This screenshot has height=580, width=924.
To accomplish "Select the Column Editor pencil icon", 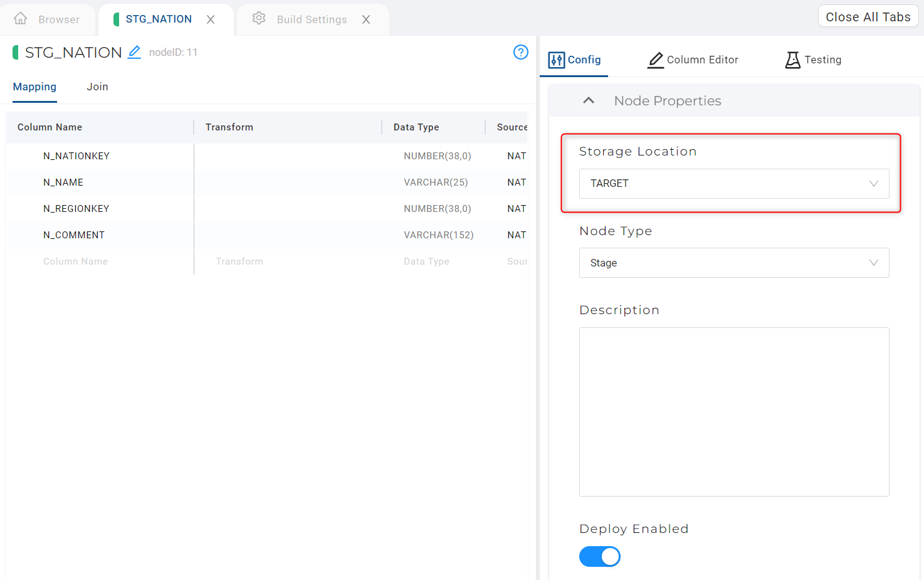I will [x=656, y=60].
